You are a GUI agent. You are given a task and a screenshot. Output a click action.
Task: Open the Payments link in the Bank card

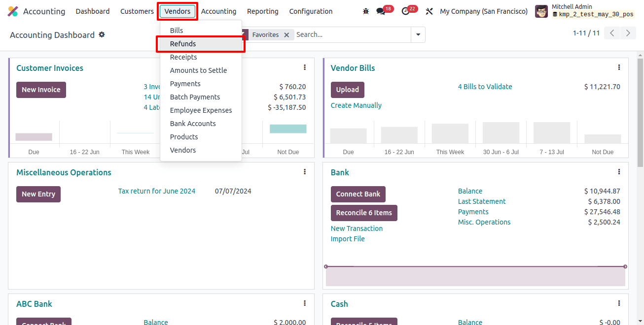(x=473, y=212)
